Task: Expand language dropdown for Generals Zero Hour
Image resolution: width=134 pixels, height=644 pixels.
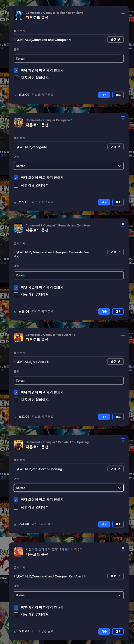Action: tap(68, 275)
